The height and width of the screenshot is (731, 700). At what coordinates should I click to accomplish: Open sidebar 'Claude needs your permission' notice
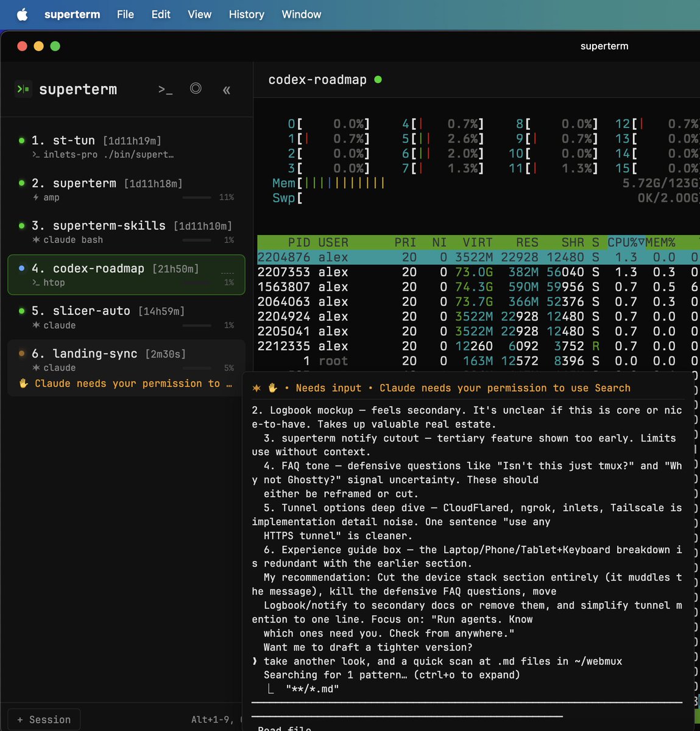pyautogui.click(x=126, y=384)
